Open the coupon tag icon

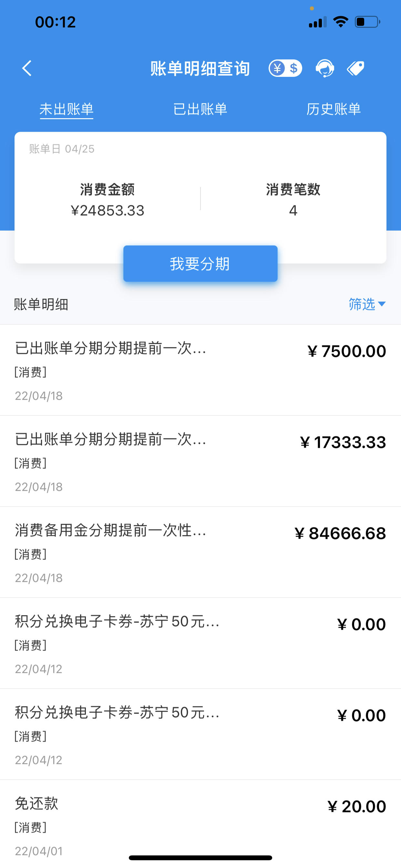[356, 68]
